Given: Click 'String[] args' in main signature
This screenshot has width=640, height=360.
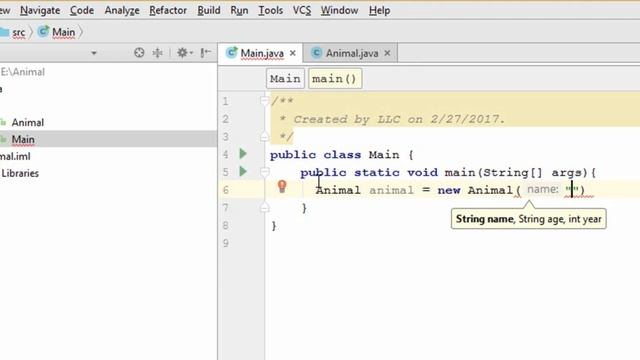Looking at the screenshot, I should (x=532, y=173).
